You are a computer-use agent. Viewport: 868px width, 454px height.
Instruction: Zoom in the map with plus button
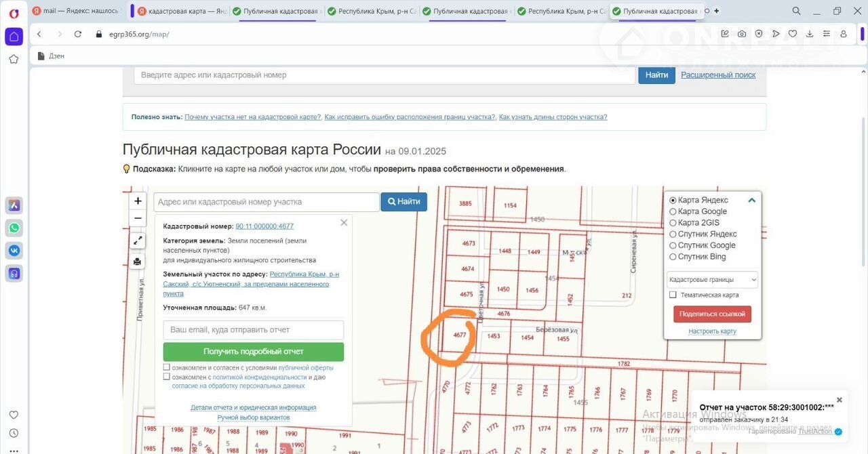(x=138, y=201)
